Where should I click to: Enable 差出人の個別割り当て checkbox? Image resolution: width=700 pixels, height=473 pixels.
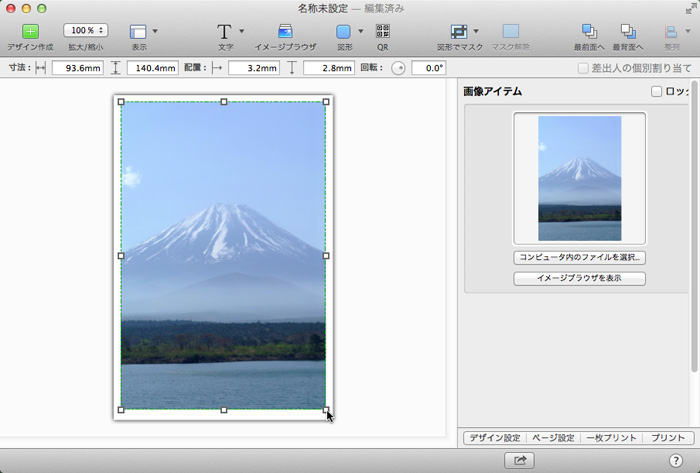[583, 68]
